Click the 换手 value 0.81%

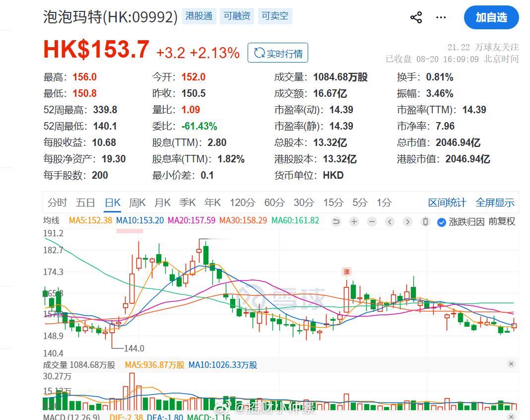tap(439, 77)
